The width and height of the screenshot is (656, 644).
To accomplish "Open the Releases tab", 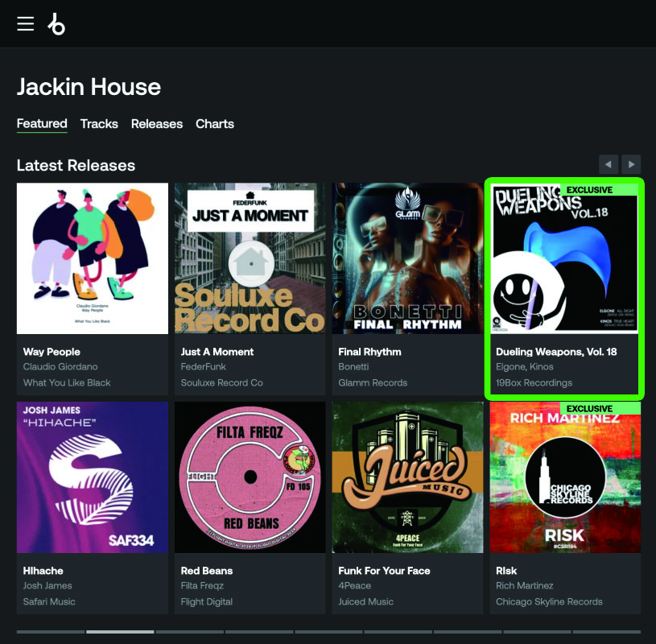I will point(157,124).
